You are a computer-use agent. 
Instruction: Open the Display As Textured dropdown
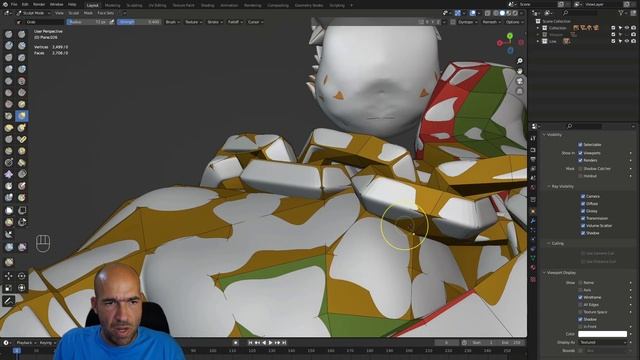point(602,342)
